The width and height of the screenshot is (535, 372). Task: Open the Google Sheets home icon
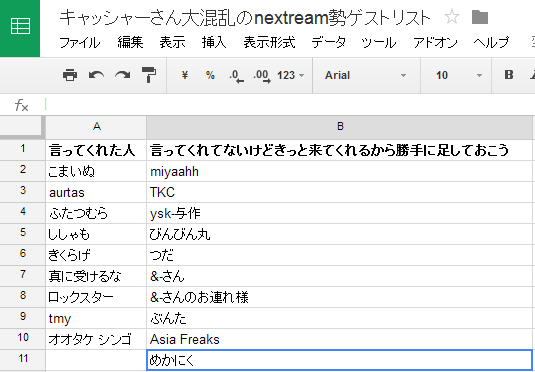[20, 28]
